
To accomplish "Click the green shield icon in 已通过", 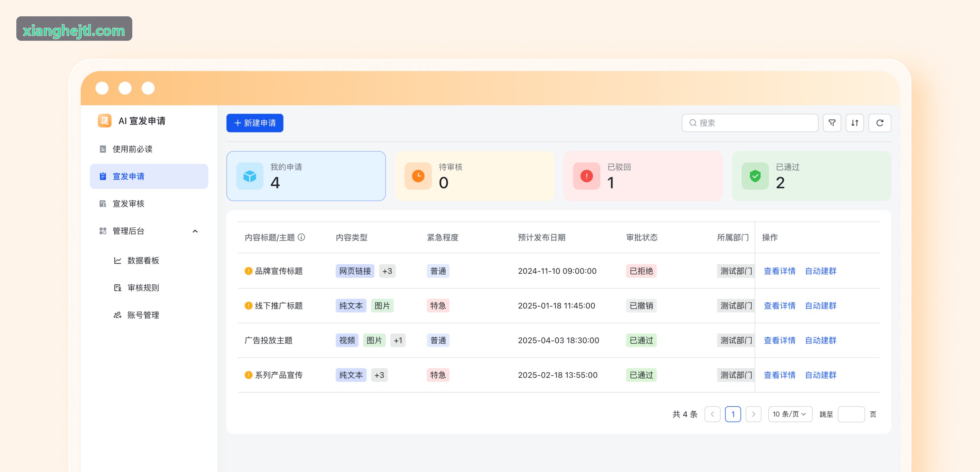I will click(x=755, y=176).
